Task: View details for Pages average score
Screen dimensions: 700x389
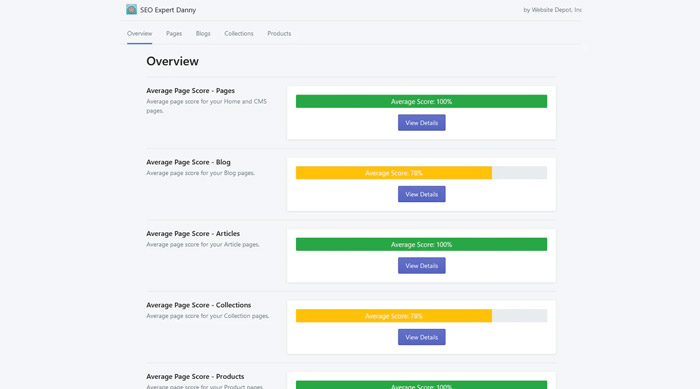Action: (x=421, y=123)
